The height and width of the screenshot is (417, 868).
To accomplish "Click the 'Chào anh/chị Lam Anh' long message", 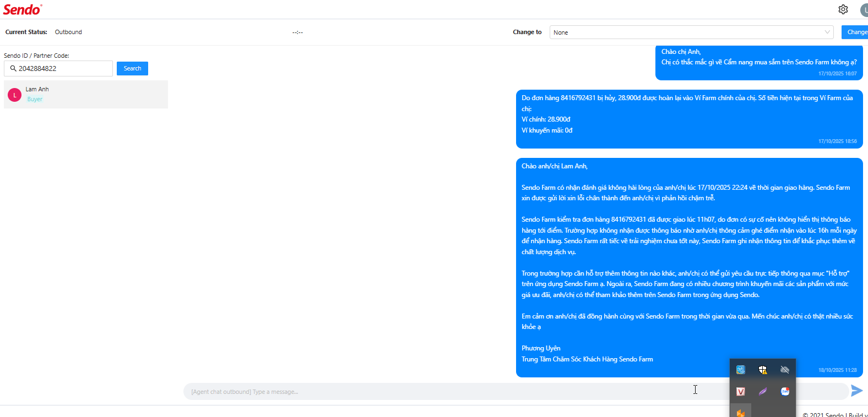I will pyautogui.click(x=690, y=267).
